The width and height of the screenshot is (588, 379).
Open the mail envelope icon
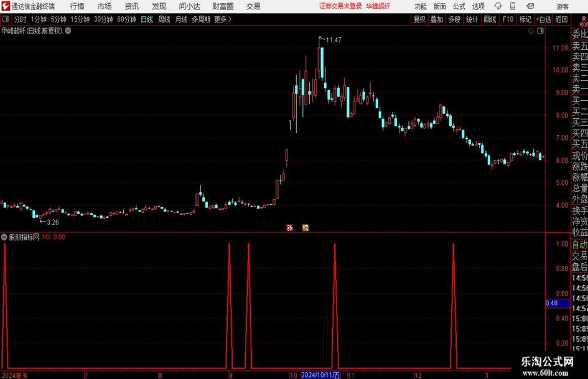coord(530,6)
